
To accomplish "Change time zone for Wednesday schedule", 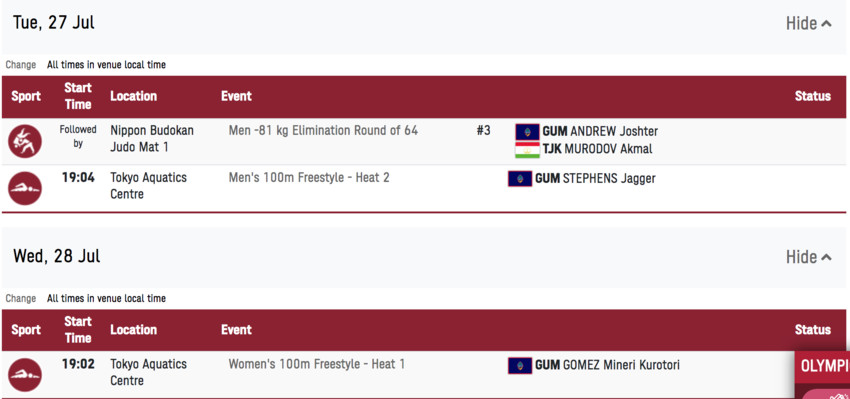I will click(21, 299).
